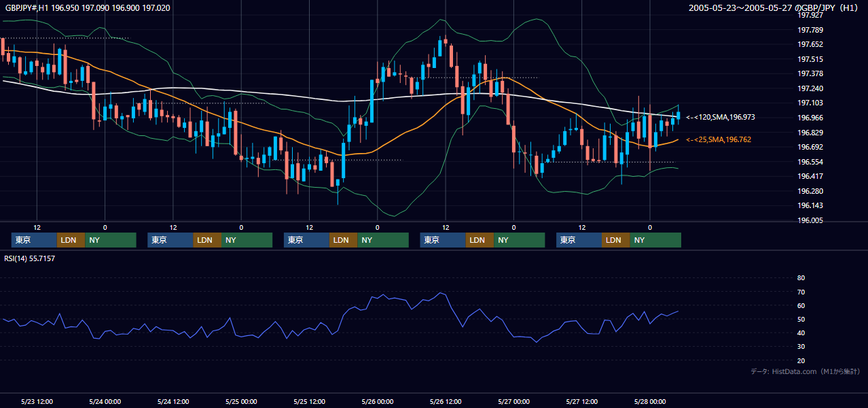Click RSI scale value 50

click(x=801, y=319)
